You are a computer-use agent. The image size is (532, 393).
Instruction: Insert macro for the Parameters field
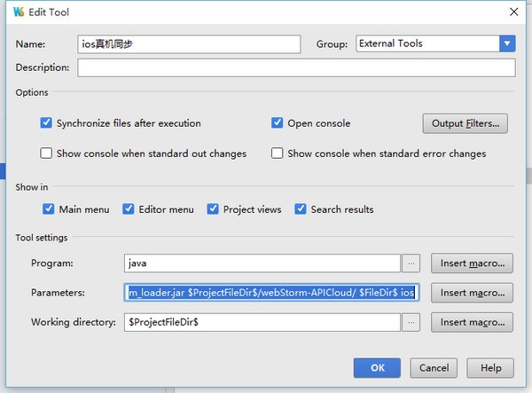[x=472, y=293]
